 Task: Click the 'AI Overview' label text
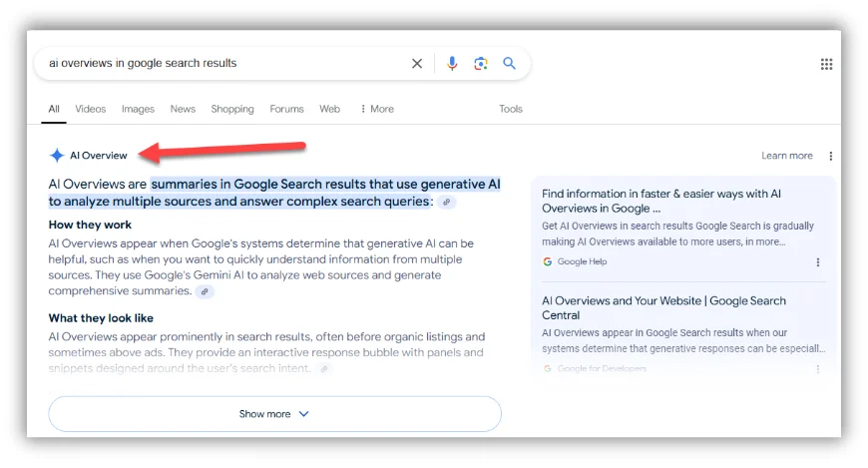pyautogui.click(x=99, y=156)
